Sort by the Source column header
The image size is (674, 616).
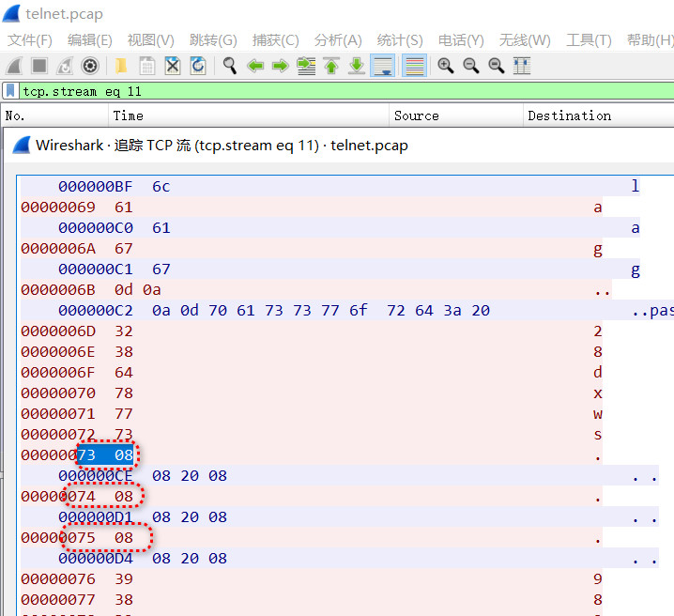point(455,115)
